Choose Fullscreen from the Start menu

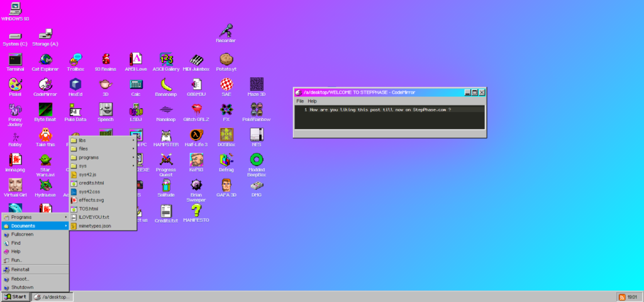pyautogui.click(x=35, y=234)
